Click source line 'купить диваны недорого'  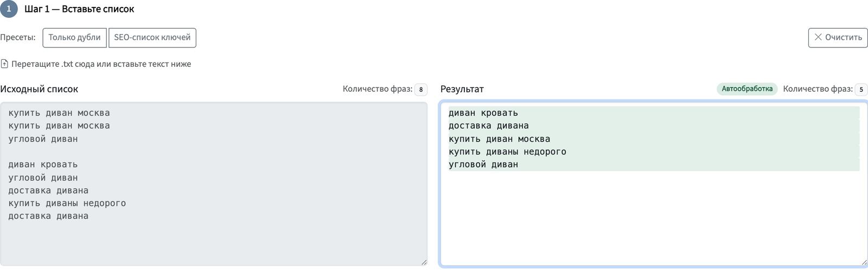point(67,203)
